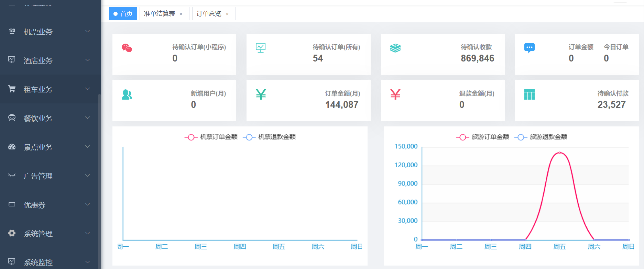Click the 租车业务 shopping cart icon
This screenshot has width=644, height=269.
point(12,89)
